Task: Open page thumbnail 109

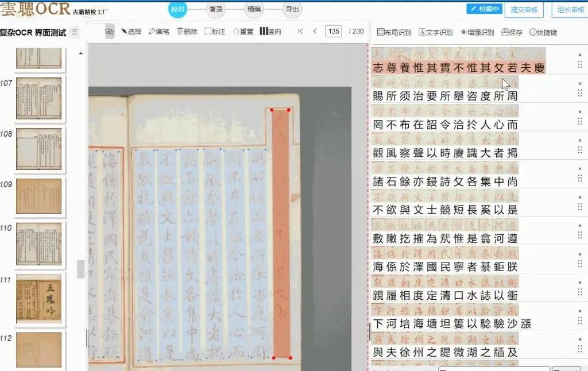Action: 38,196
